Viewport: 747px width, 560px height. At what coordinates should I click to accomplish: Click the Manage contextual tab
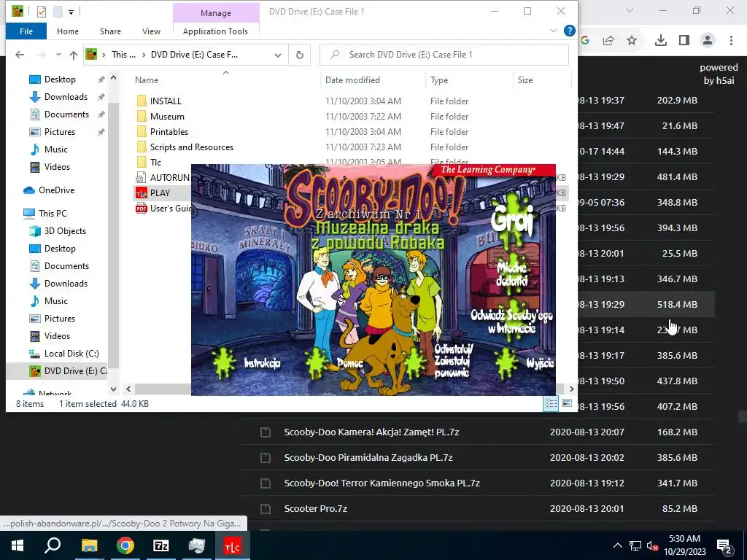(216, 13)
